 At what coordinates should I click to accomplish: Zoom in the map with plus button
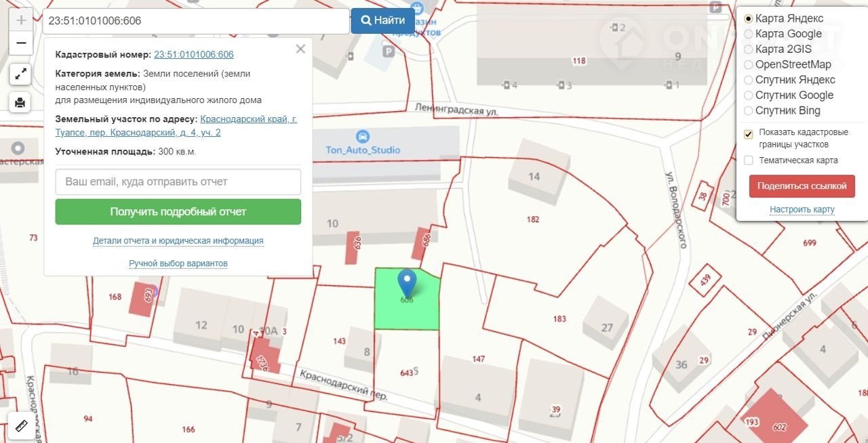point(21,20)
